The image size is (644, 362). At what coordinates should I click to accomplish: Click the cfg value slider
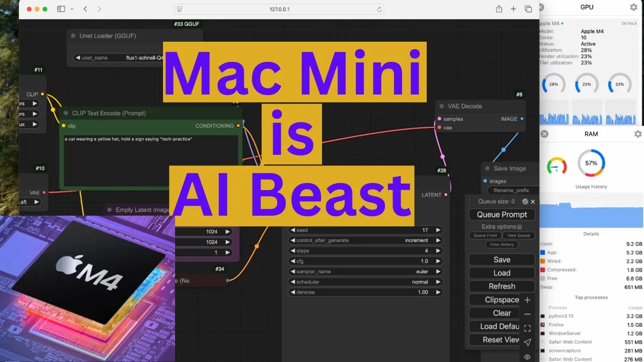(365, 261)
